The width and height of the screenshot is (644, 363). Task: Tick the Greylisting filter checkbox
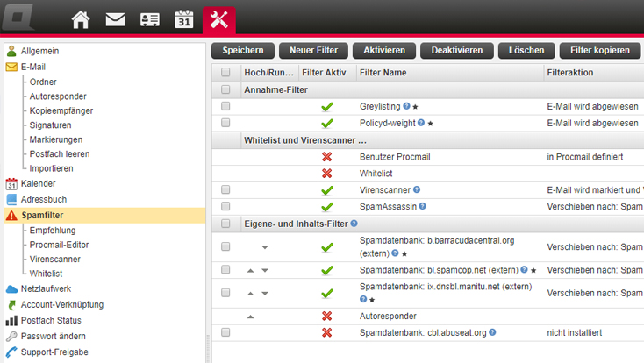(225, 106)
